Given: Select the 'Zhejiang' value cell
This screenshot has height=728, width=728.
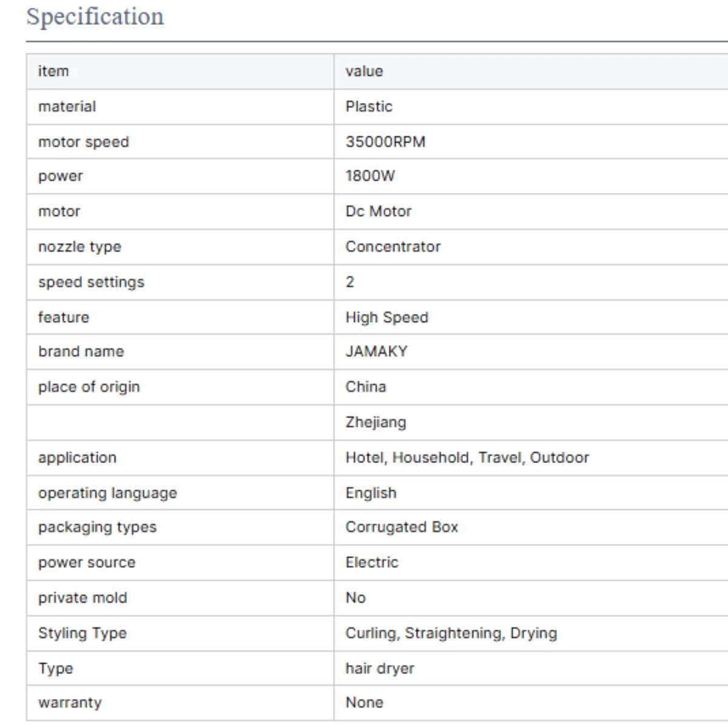Looking at the screenshot, I should tap(376, 422).
